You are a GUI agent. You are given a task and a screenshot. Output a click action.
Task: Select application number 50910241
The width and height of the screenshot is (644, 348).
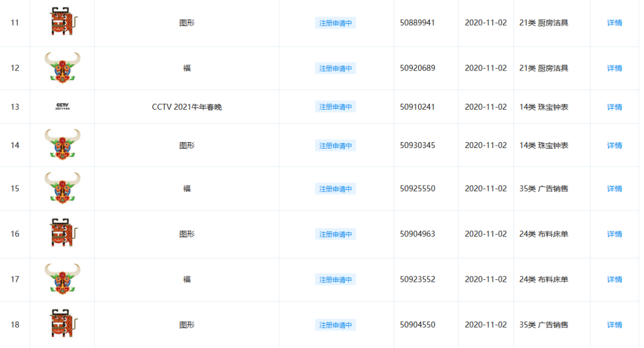[417, 107]
